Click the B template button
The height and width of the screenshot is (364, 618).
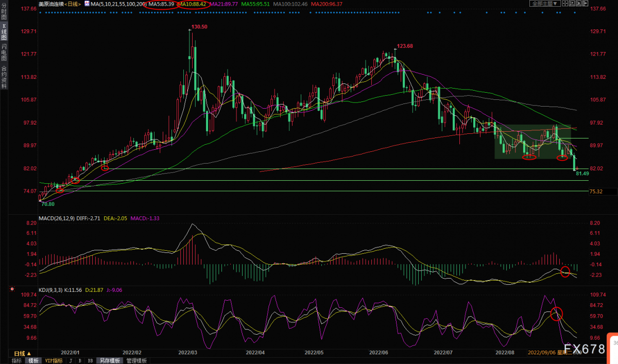80,360
